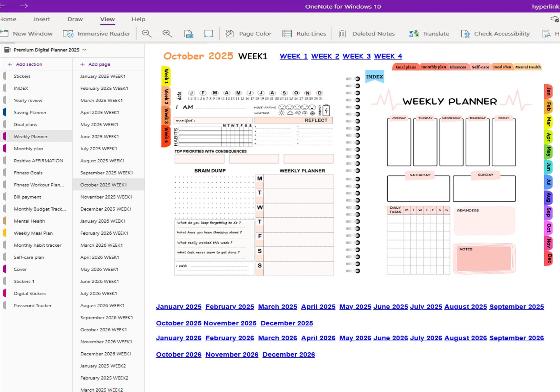
Task: Zoom out of the page
Action: (147, 33)
